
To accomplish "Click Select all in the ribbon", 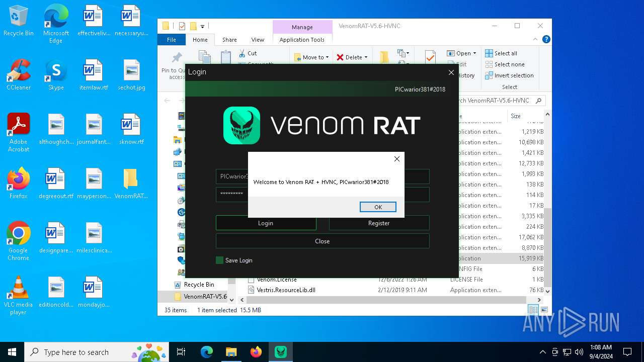I will coord(501,53).
